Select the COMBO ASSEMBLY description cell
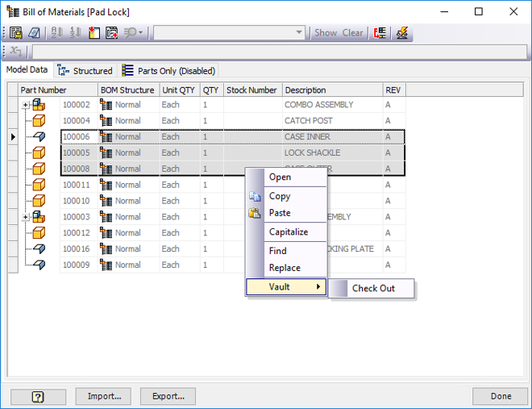 pyautogui.click(x=332, y=105)
